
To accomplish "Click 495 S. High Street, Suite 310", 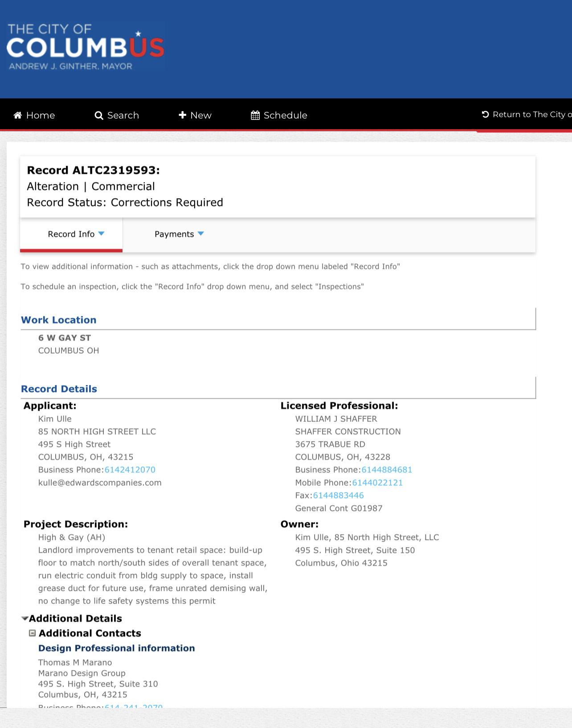I will click(98, 684).
